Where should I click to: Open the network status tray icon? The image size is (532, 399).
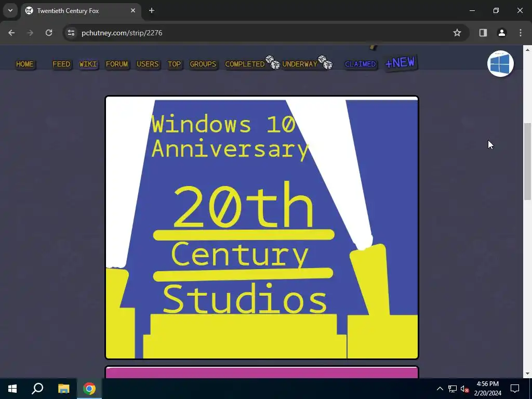click(453, 389)
